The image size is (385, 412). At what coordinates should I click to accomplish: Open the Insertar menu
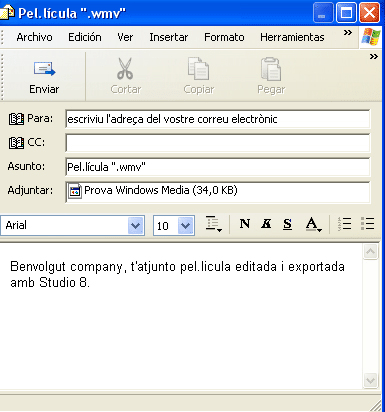[169, 37]
